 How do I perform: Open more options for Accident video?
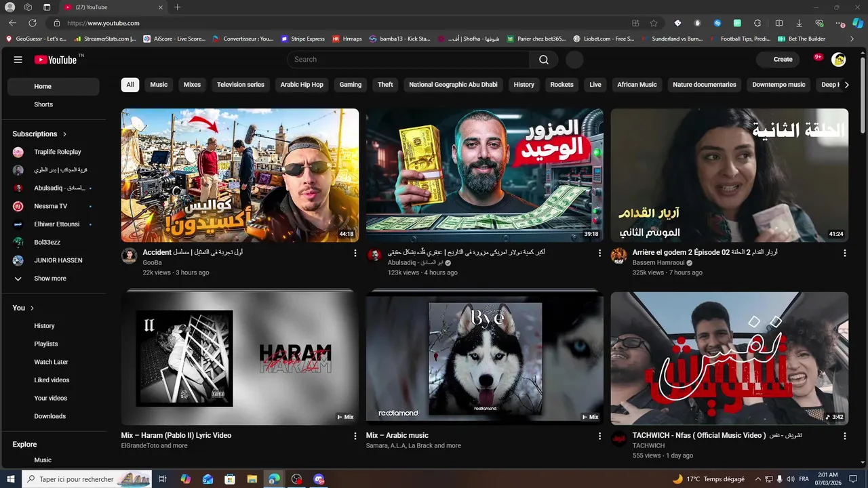pyautogui.click(x=355, y=253)
